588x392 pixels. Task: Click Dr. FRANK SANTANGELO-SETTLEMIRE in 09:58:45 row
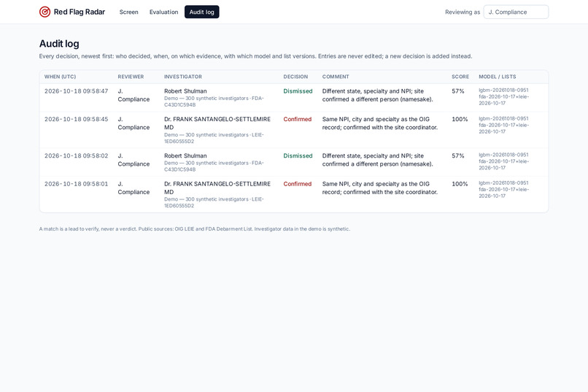coord(217,123)
